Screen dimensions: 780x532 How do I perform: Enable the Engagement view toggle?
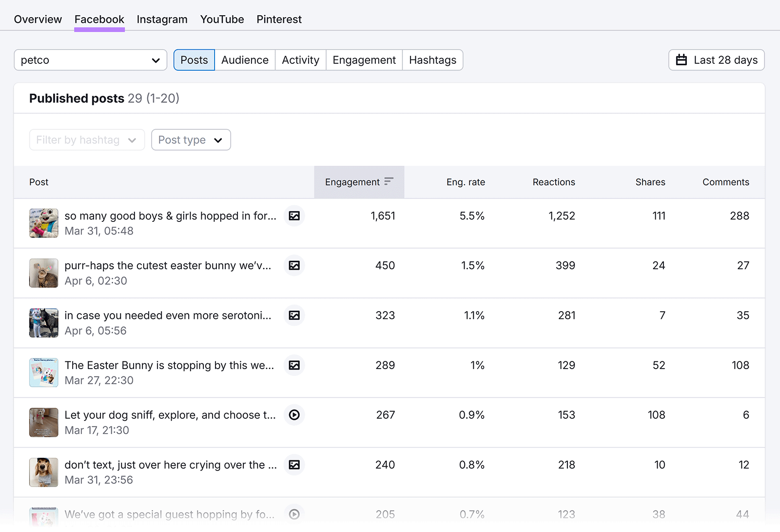(364, 59)
